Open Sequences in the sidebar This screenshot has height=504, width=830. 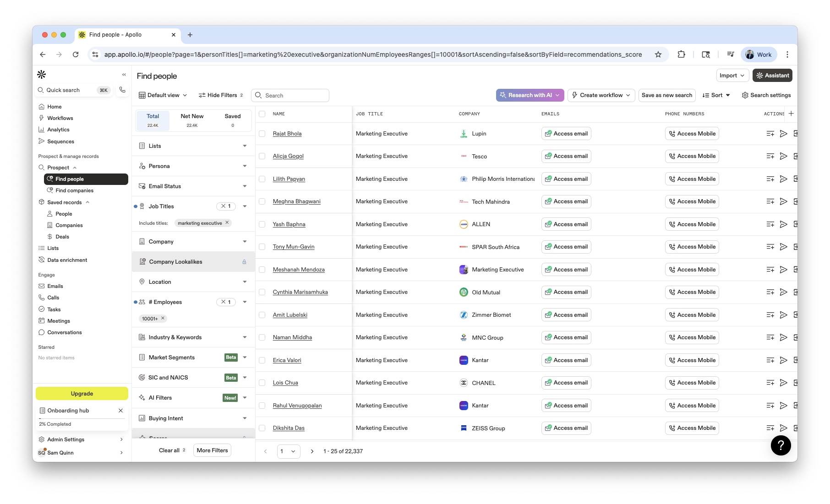(x=60, y=141)
